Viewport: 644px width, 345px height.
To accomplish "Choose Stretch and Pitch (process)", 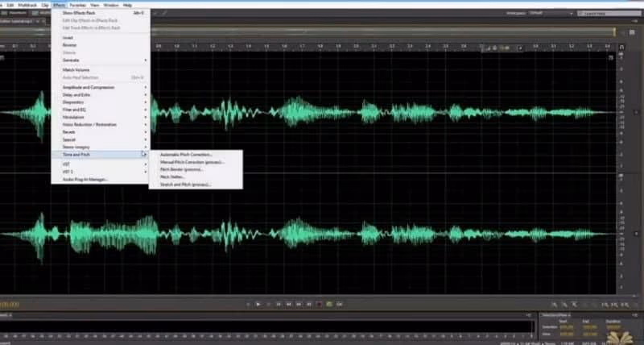I will pos(185,185).
